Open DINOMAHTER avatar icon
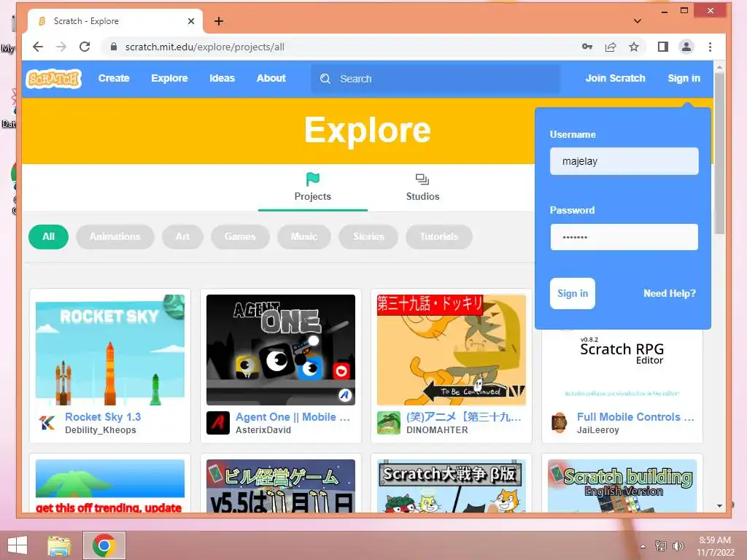 (x=388, y=422)
